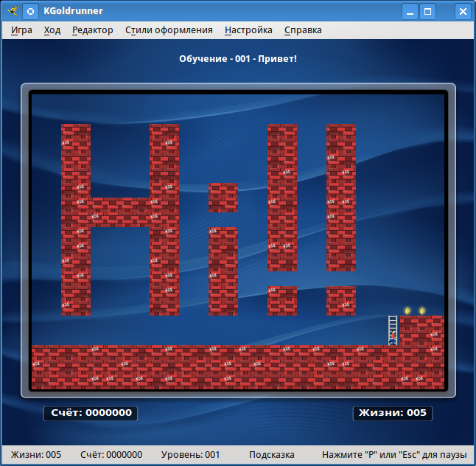
Task: Click Подсказка in the status bar
Action: tap(272, 455)
